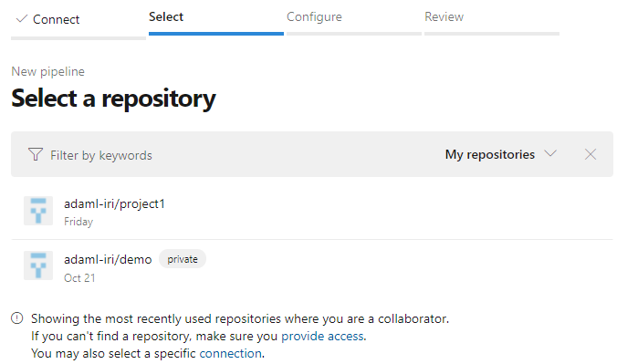
Task: Switch to the Configure step
Action: [314, 17]
